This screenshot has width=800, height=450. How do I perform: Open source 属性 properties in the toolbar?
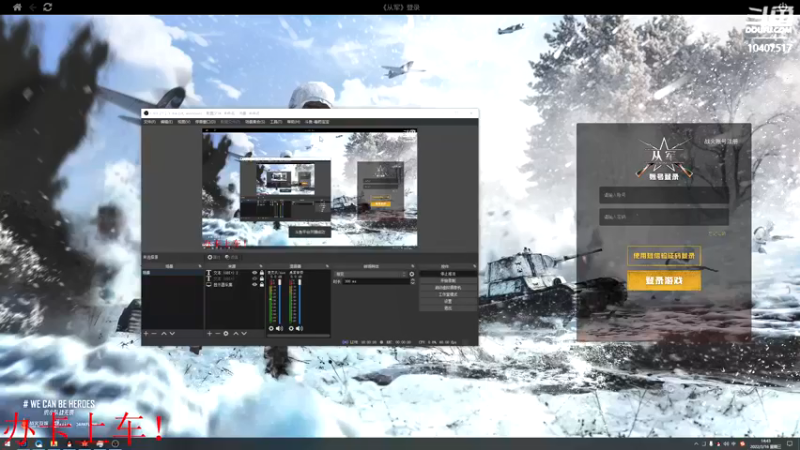(x=214, y=257)
